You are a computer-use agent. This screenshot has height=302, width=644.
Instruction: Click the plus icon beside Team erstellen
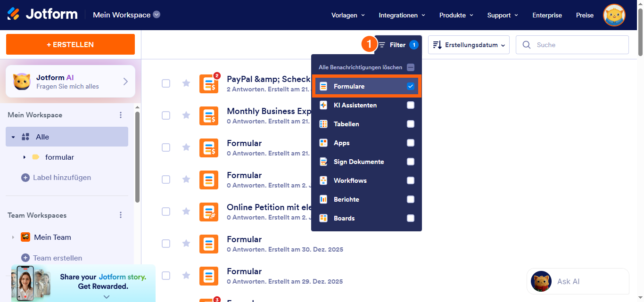(25, 258)
